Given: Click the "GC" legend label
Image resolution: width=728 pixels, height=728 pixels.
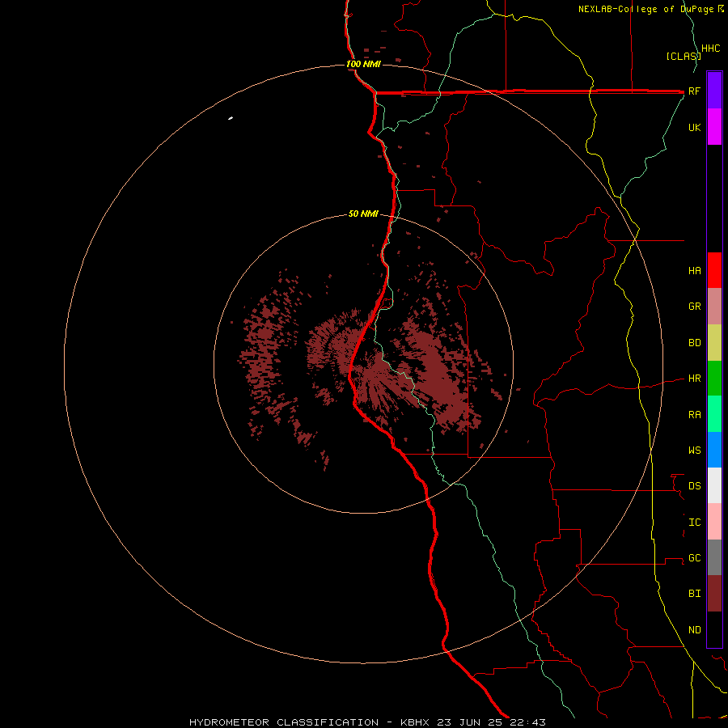Looking at the screenshot, I should click(694, 558).
